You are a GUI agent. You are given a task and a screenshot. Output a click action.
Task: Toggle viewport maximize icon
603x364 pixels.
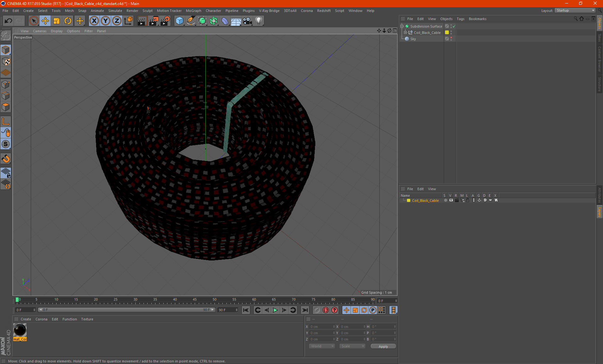395,31
